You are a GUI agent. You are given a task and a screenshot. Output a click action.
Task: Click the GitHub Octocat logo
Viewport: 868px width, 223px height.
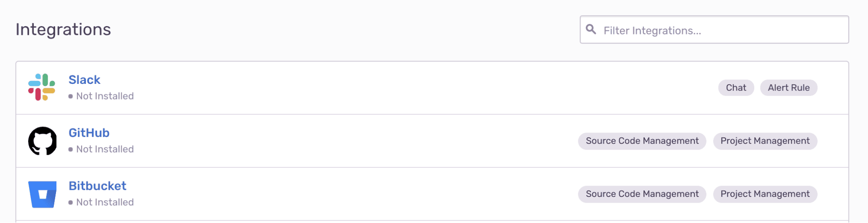(x=42, y=141)
